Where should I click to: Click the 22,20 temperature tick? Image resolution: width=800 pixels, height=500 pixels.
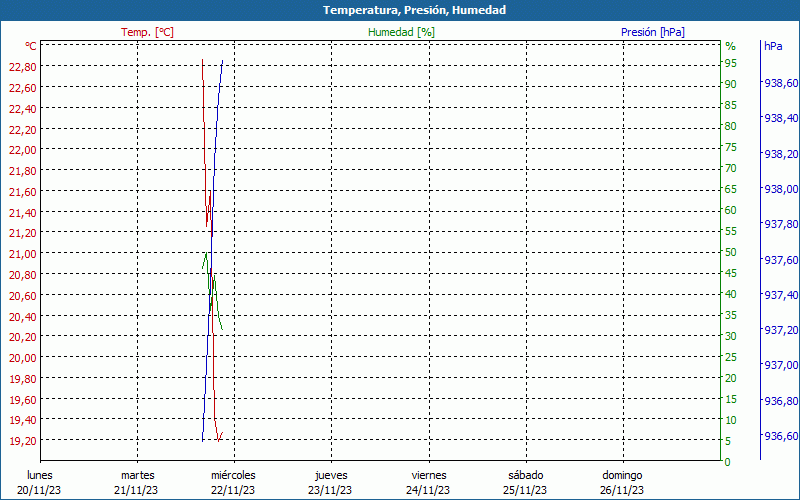coord(23,130)
